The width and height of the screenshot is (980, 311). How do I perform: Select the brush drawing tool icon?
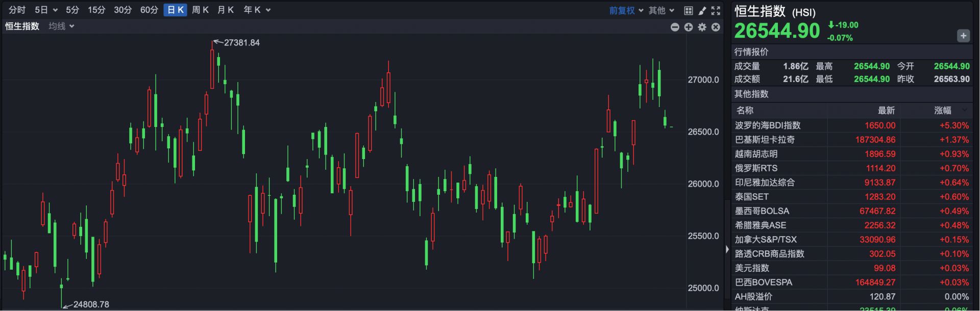coord(702,10)
